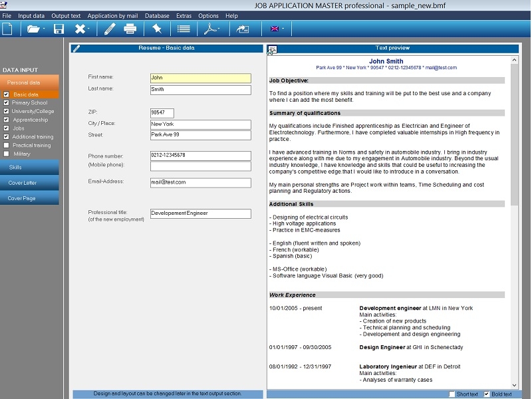Open the Options menu
532x399 pixels.
click(208, 15)
